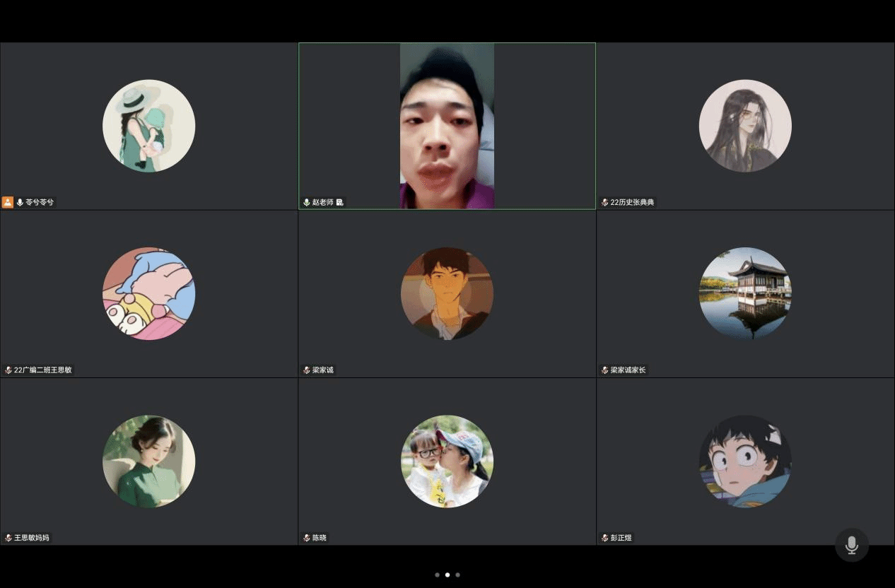The width and height of the screenshot is (895, 588).
Task: Click 陈晓's child-kissing photo avatar
Action: point(447,461)
